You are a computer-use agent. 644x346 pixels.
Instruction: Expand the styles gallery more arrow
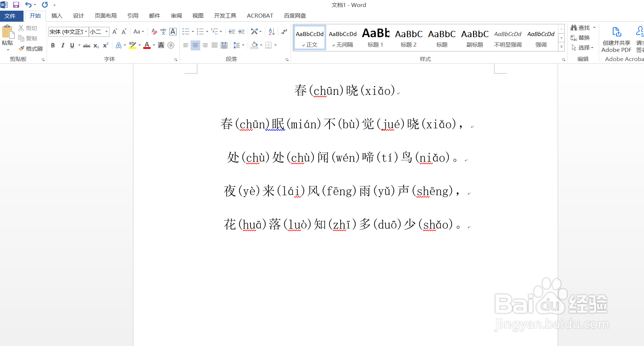(561, 47)
